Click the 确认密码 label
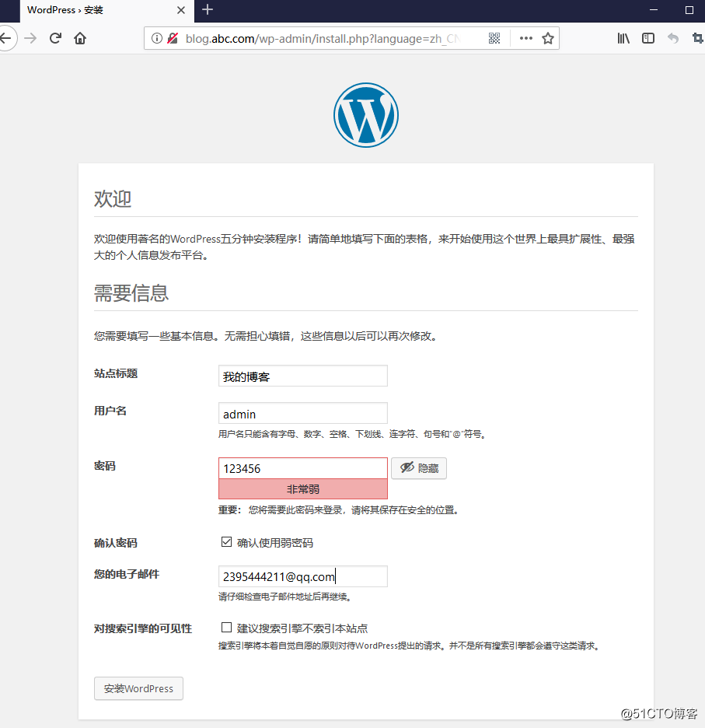Screen dimensions: 705x728 (116, 543)
